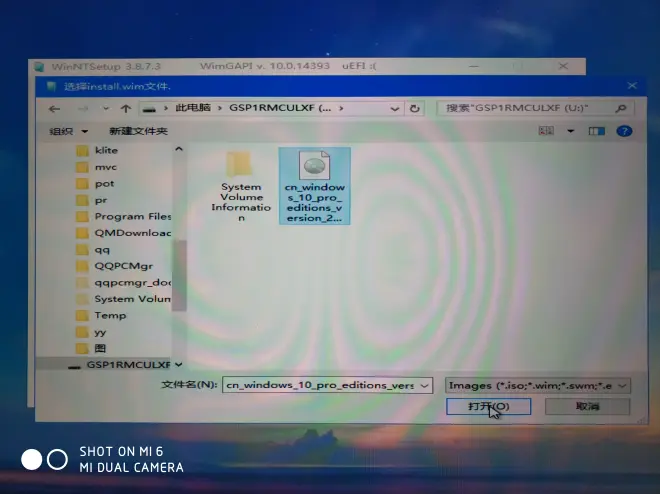Open the 组织 menu
This screenshot has width=660, height=494.
(68, 131)
